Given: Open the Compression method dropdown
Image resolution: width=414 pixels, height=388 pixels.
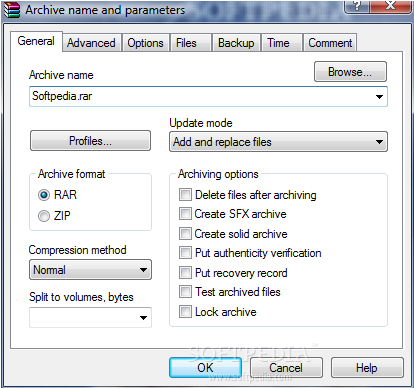Looking at the screenshot, I should pos(143,270).
